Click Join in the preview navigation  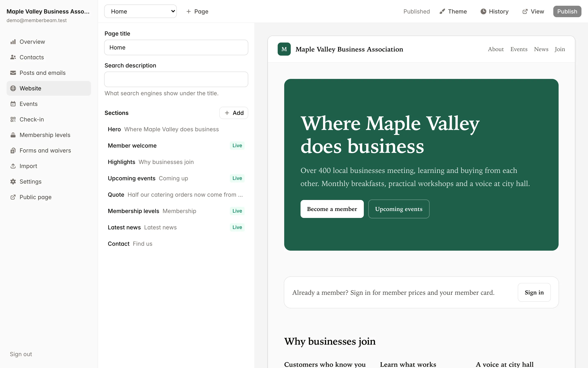coord(560,49)
